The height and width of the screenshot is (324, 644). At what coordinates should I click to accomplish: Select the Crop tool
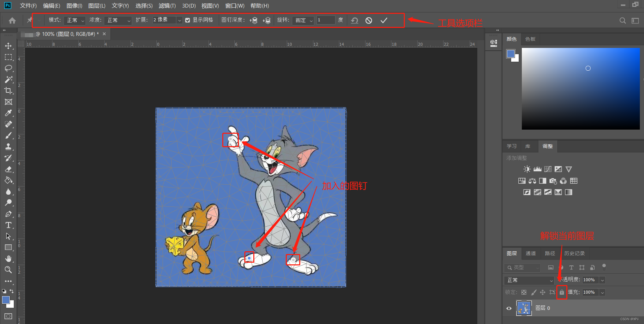pyautogui.click(x=8, y=91)
